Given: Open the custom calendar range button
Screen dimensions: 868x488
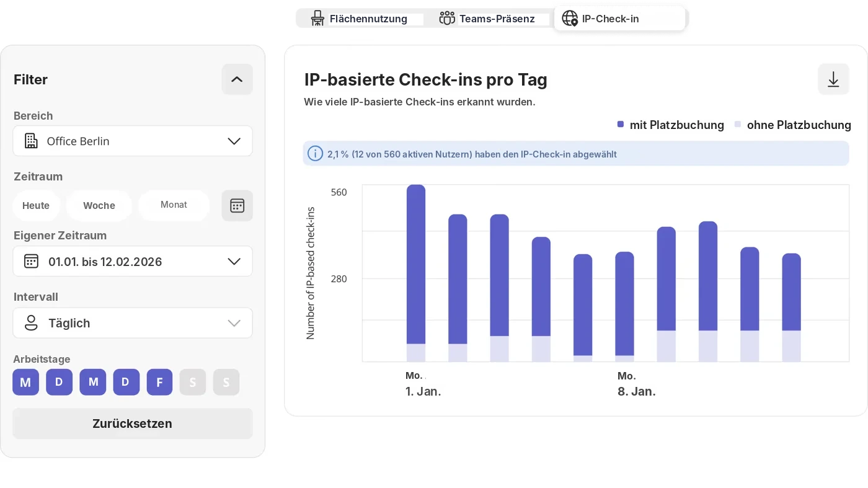Looking at the screenshot, I should point(237,206).
